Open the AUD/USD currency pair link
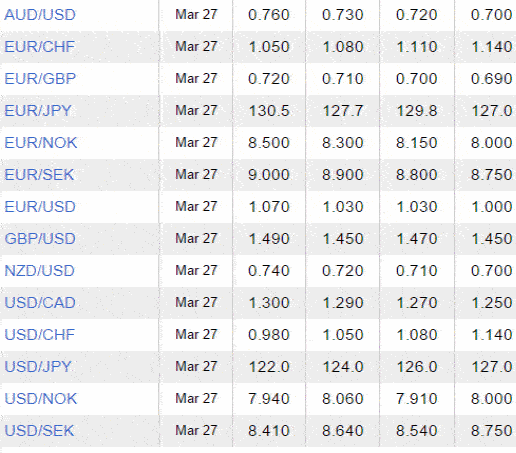Screen dimensions: 516x453 (40, 15)
